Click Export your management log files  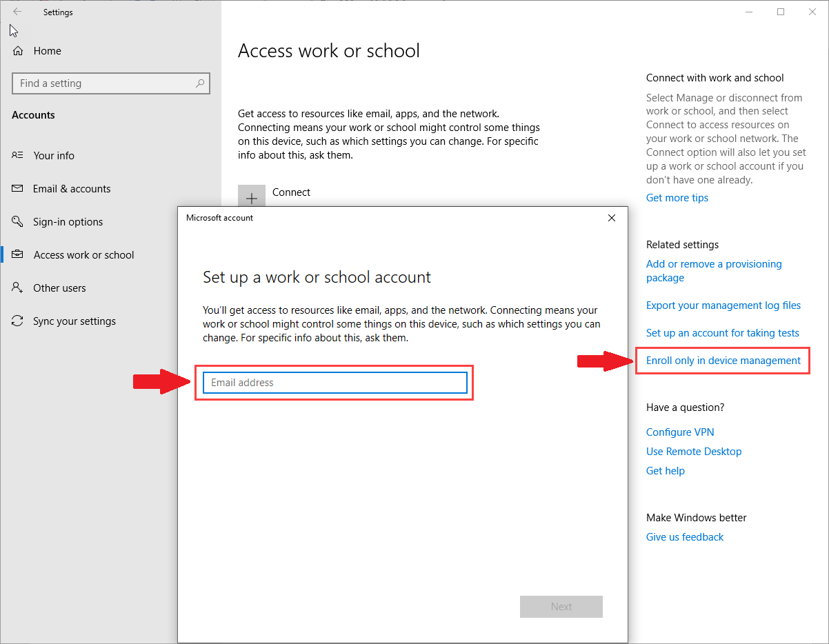pos(723,305)
